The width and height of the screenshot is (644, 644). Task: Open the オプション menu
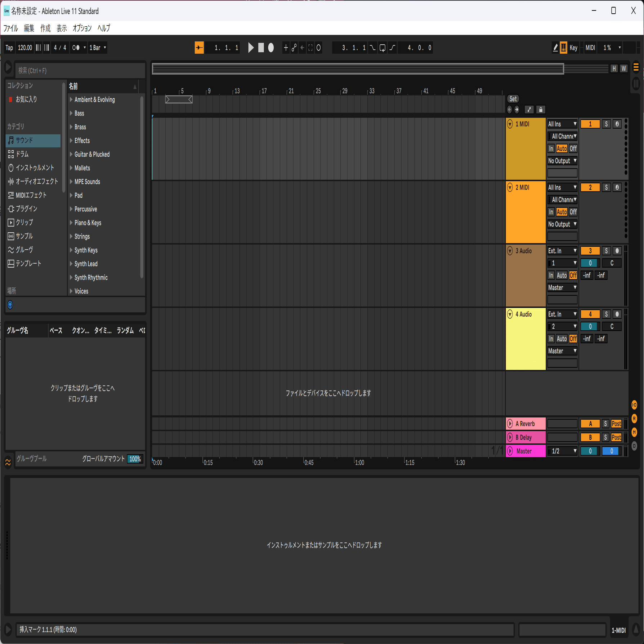(82, 28)
